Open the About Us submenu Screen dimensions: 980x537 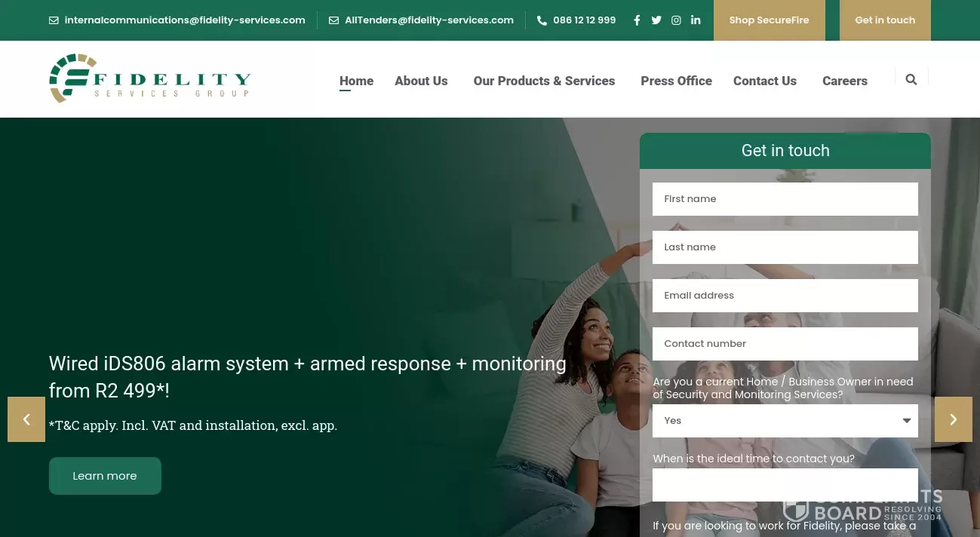[x=421, y=81]
